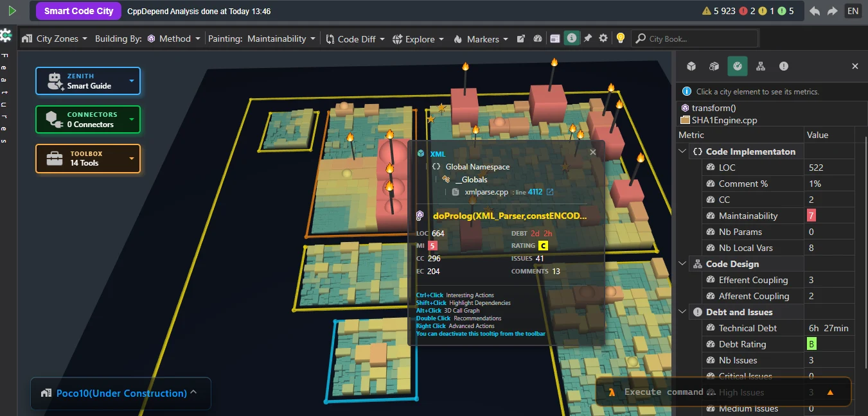This screenshot has width=868, height=416.
Task: Click the Value column header
Action: point(829,135)
